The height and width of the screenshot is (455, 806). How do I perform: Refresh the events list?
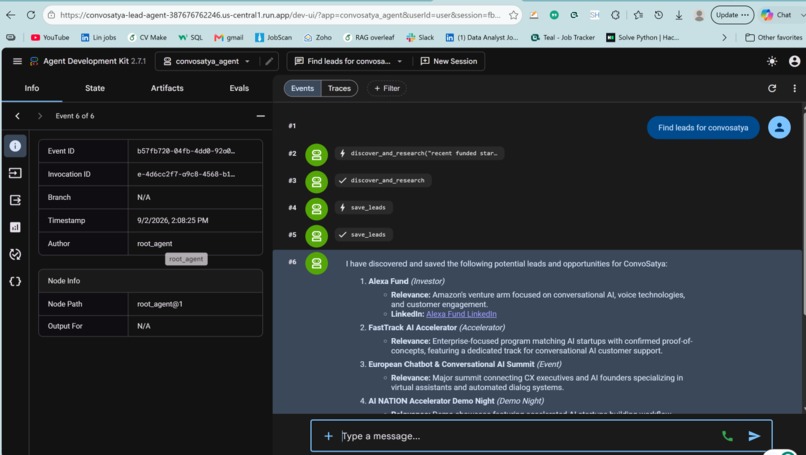(x=772, y=88)
